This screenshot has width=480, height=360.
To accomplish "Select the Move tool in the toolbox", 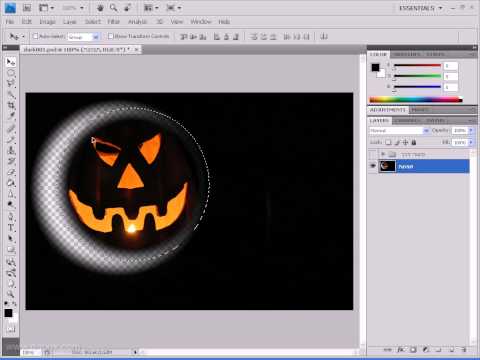I will [x=11, y=62].
